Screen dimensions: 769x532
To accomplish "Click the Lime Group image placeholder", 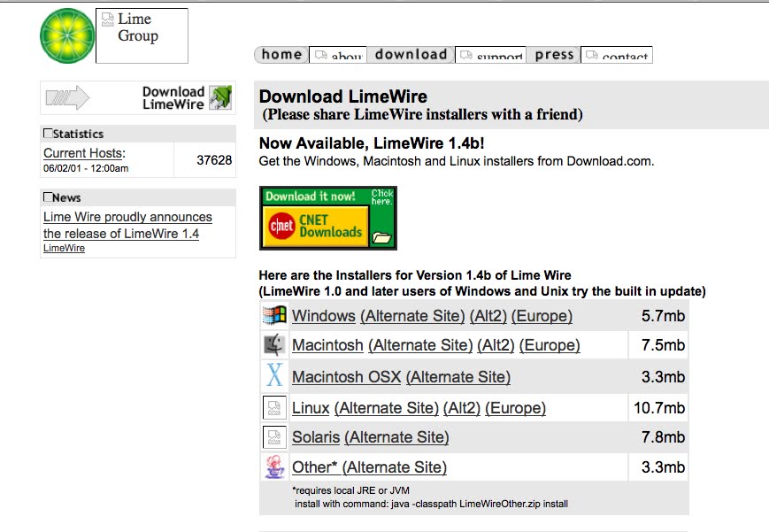I will [x=142, y=35].
